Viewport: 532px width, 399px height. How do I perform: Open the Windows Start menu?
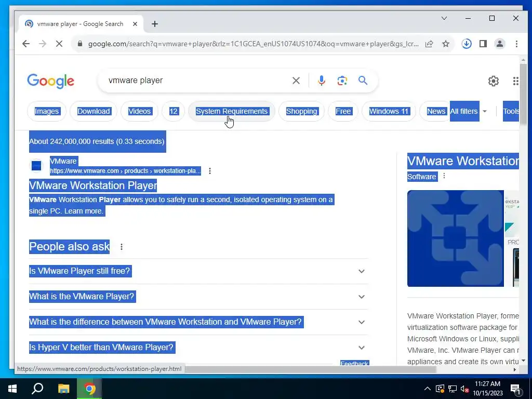(12, 389)
